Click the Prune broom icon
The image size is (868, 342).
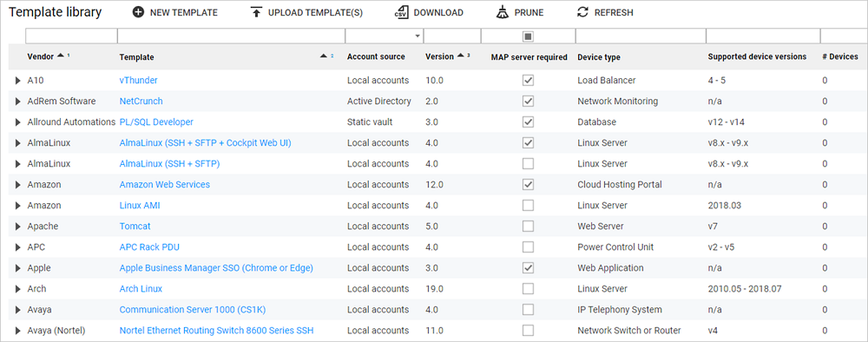click(x=503, y=12)
